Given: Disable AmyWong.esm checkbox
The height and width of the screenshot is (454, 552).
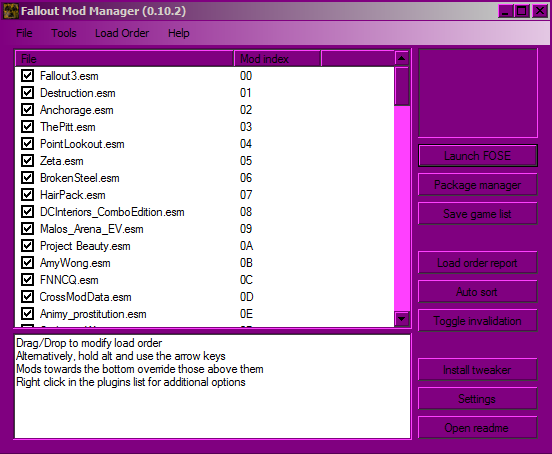Looking at the screenshot, I should [x=27, y=263].
